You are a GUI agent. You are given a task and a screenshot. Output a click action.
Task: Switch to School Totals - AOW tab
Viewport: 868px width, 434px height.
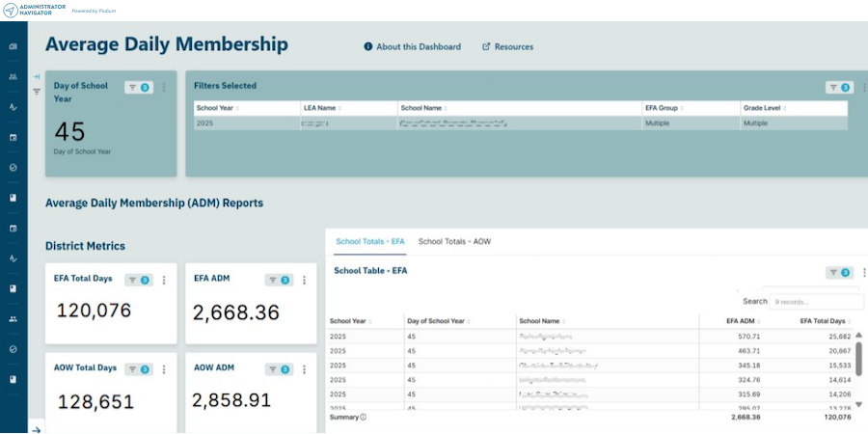pos(454,242)
